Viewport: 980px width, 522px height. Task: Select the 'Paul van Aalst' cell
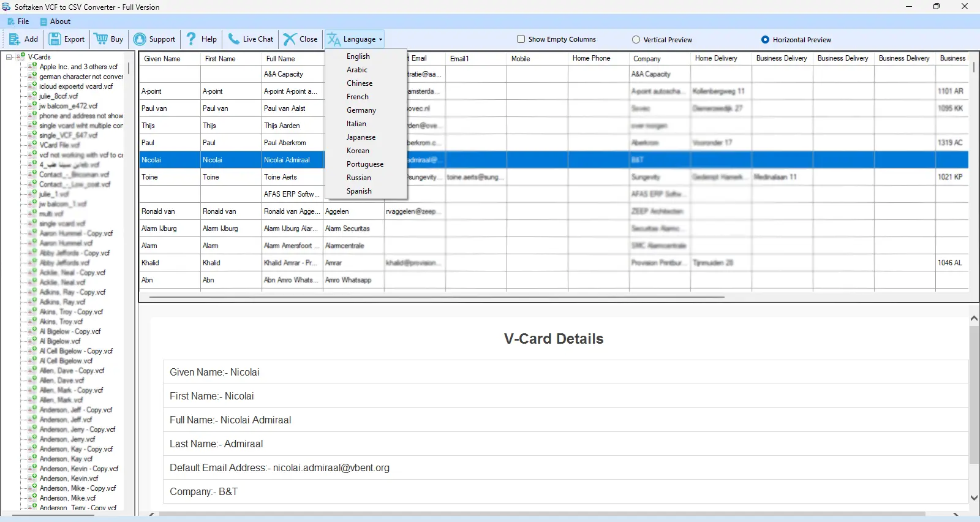coord(292,108)
